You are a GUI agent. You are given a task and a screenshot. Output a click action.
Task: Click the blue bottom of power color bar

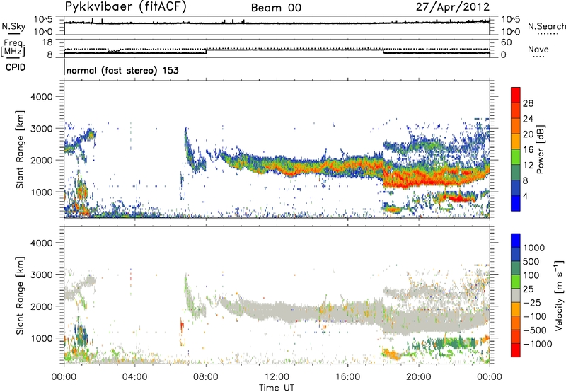pyautogui.click(x=516, y=203)
